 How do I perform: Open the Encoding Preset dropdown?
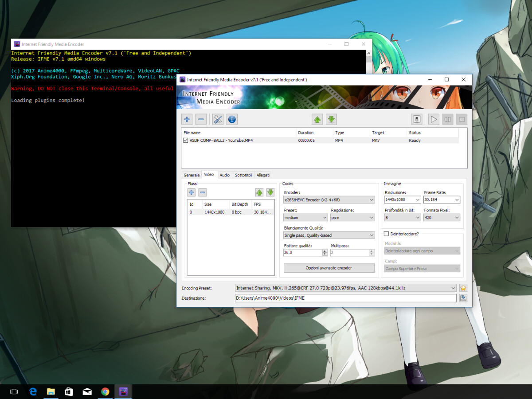(x=346, y=288)
